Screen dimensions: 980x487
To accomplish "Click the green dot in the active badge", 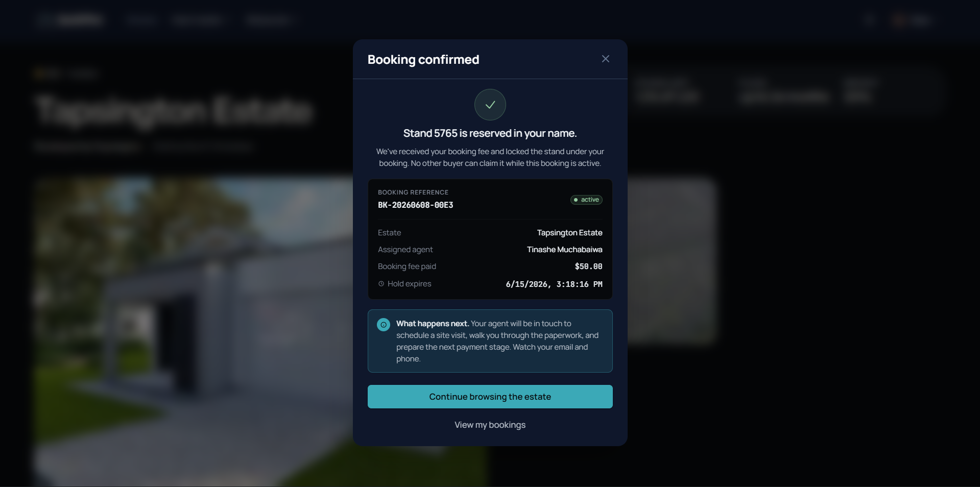I will click(576, 200).
